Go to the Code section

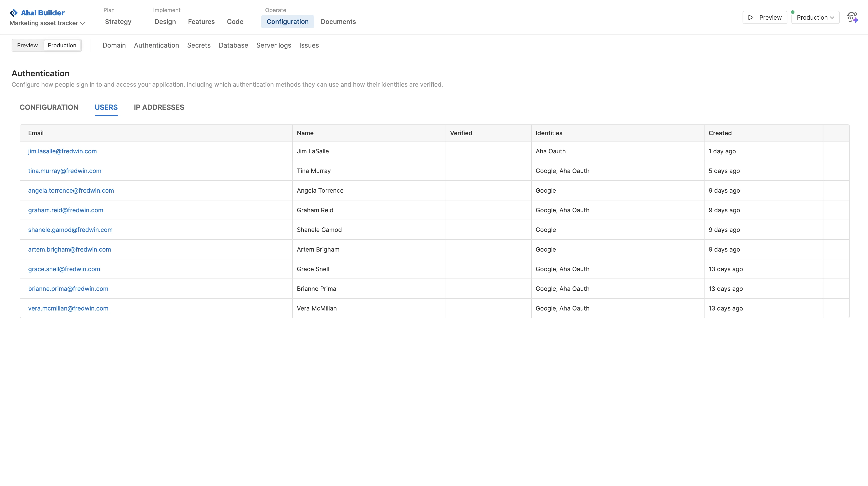235,22
